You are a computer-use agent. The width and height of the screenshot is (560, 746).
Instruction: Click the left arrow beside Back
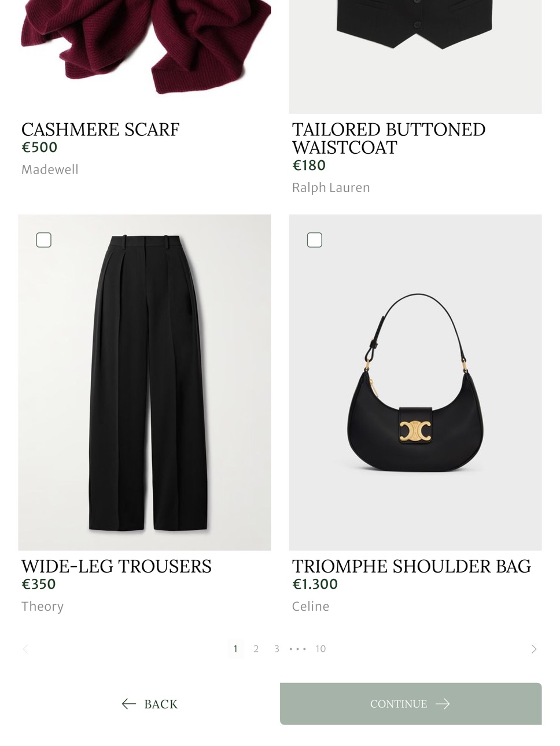tap(128, 704)
